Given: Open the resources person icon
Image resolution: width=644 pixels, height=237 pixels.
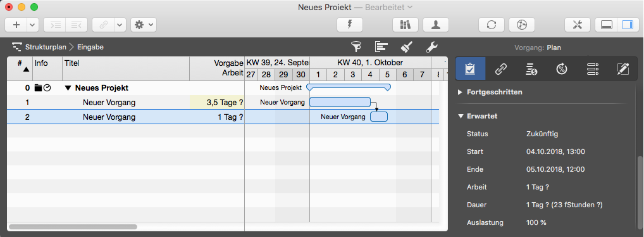Looking at the screenshot, I should coord(436,25).
